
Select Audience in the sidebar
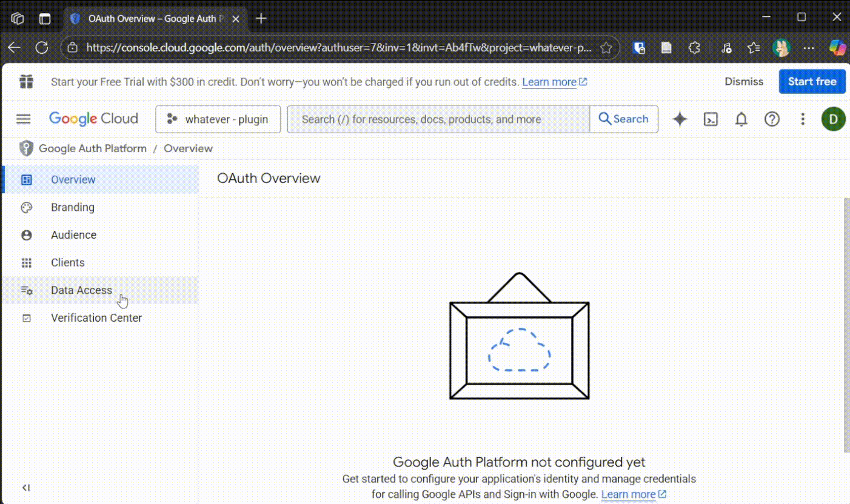pyautogui.click(x=100, y=235)
